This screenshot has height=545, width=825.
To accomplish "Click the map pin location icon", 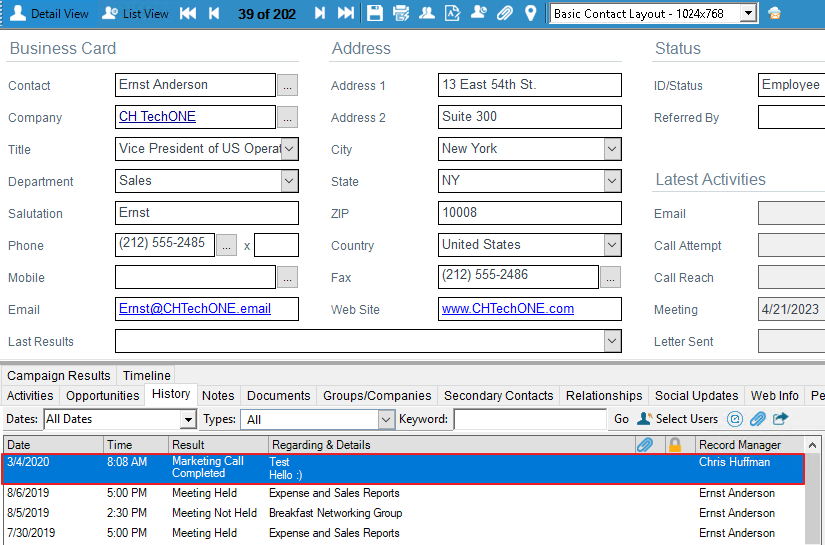I will point(531,14).
